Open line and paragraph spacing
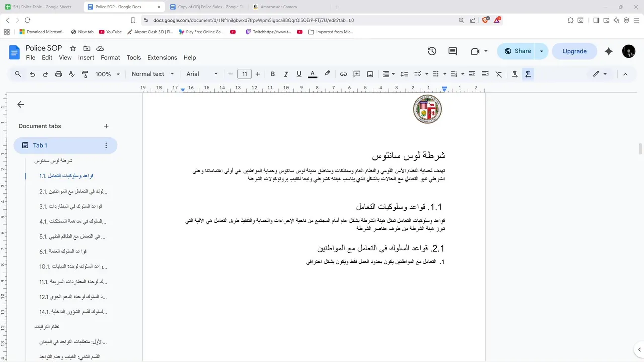644x362 pixels. click(x=404, y=74)
